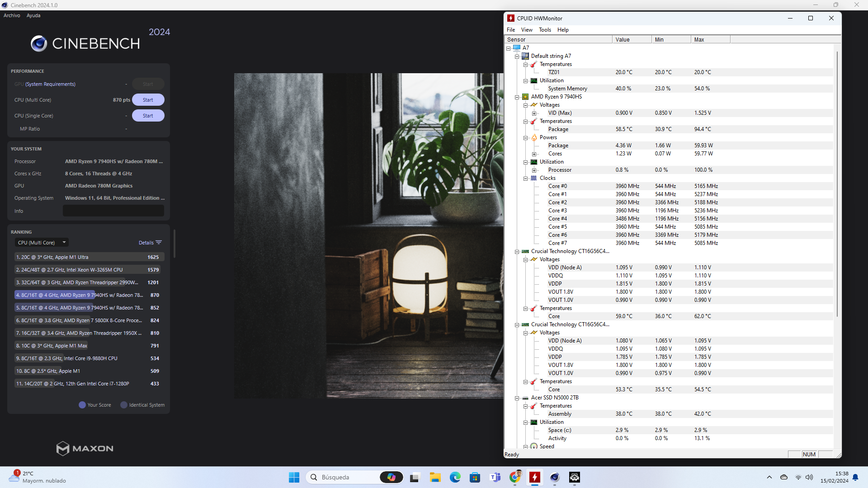
Task: Expand the Cores power node
Action: pos(534,154)
